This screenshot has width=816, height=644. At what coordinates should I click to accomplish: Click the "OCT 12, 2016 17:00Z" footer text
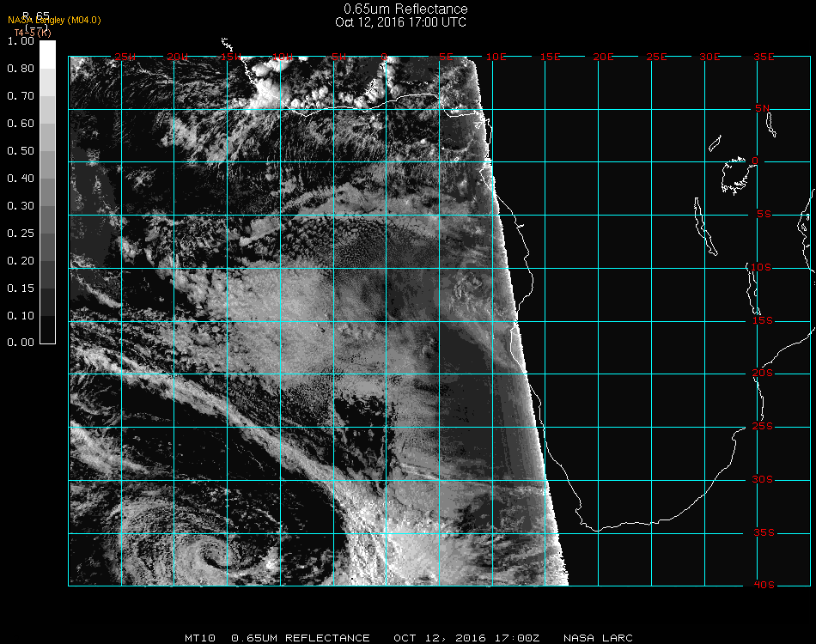[x=466, y=638]
